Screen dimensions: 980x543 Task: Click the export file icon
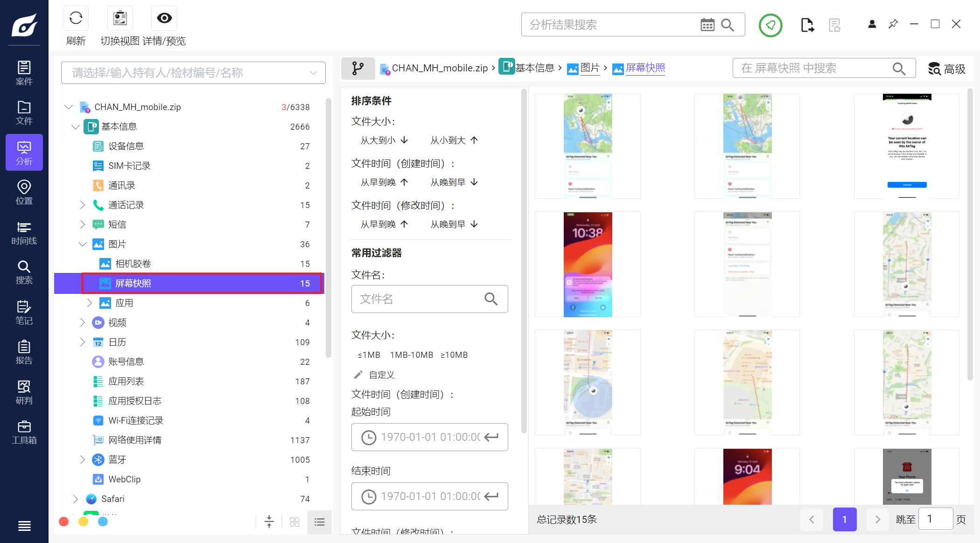(807, 25)
